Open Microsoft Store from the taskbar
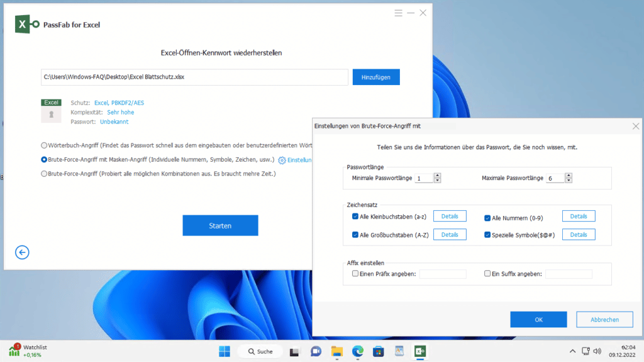The width and height of the screenshot is (644, 362). [378, 351]
